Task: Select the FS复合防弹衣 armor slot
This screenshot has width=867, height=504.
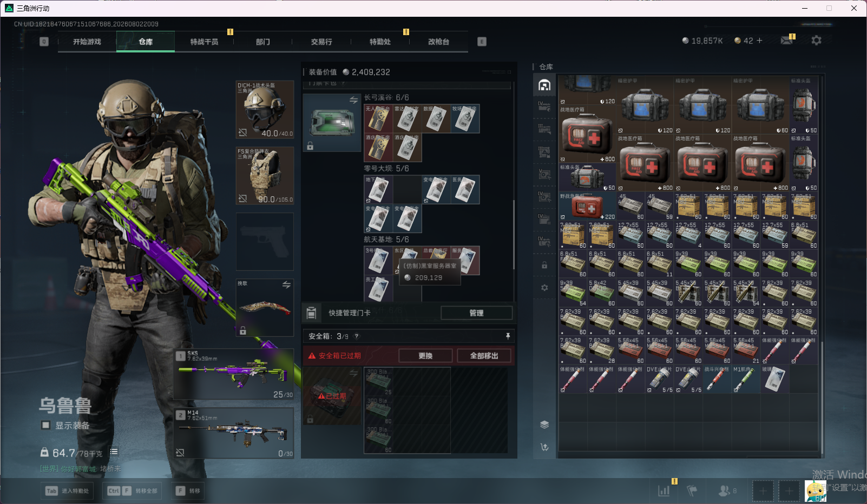Action: point(265,176)
